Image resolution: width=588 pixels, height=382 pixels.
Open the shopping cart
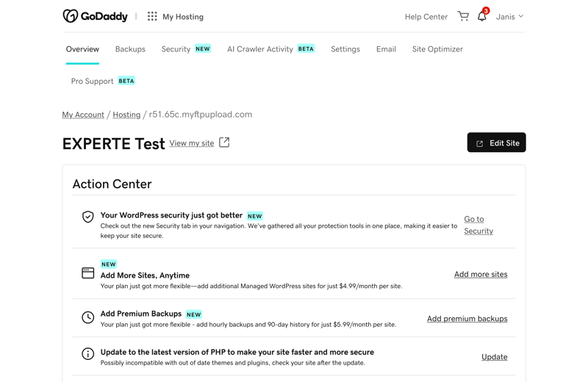pos(463,16)
